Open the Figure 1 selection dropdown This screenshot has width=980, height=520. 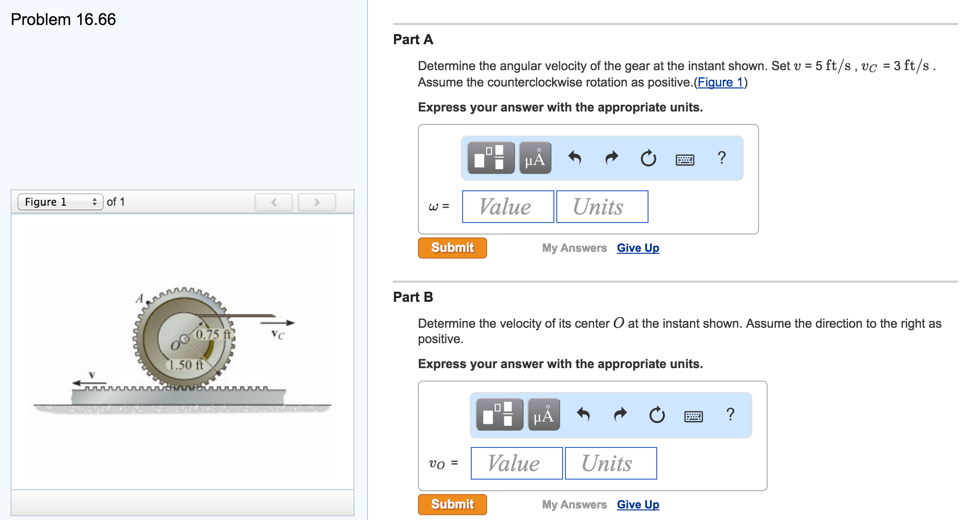pyautogui.click(x=60, y=201)
